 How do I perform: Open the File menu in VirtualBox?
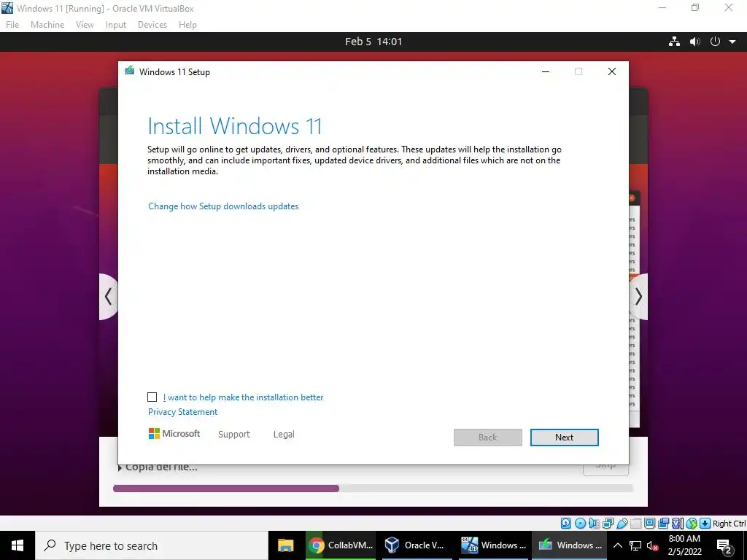12,25
